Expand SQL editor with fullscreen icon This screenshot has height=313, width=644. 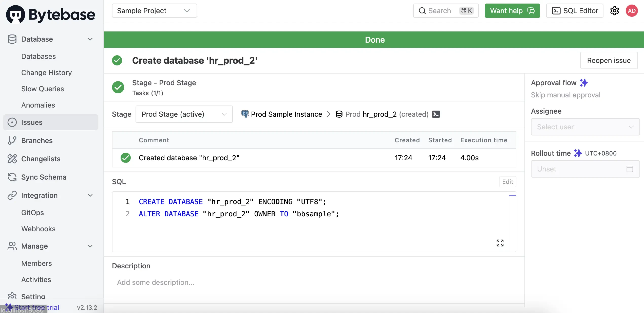pos(500,243)
